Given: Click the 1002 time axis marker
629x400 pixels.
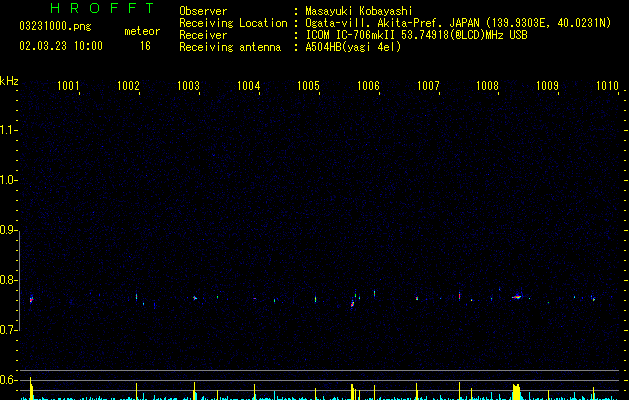Looking at the screenshot, I should pos(128,85).
